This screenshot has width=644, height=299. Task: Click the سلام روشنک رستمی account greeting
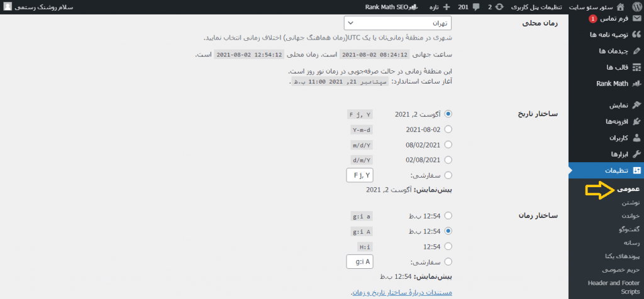point(43,7)
